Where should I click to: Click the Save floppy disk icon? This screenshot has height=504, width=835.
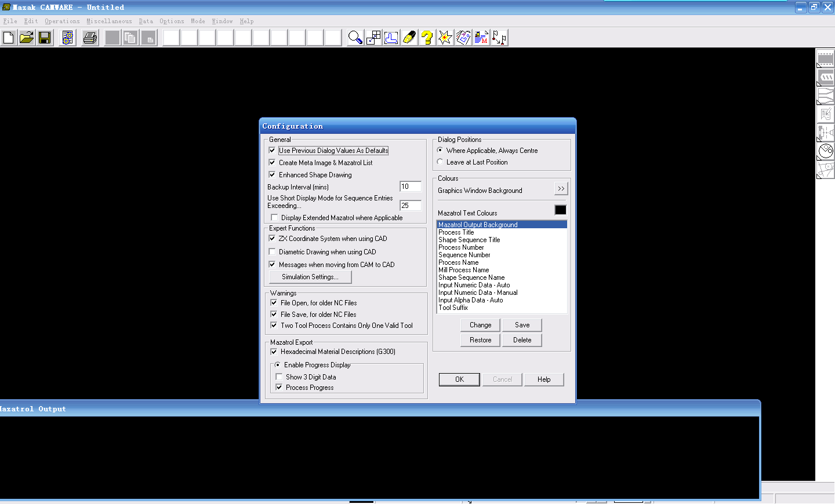[x=45, y=38]
